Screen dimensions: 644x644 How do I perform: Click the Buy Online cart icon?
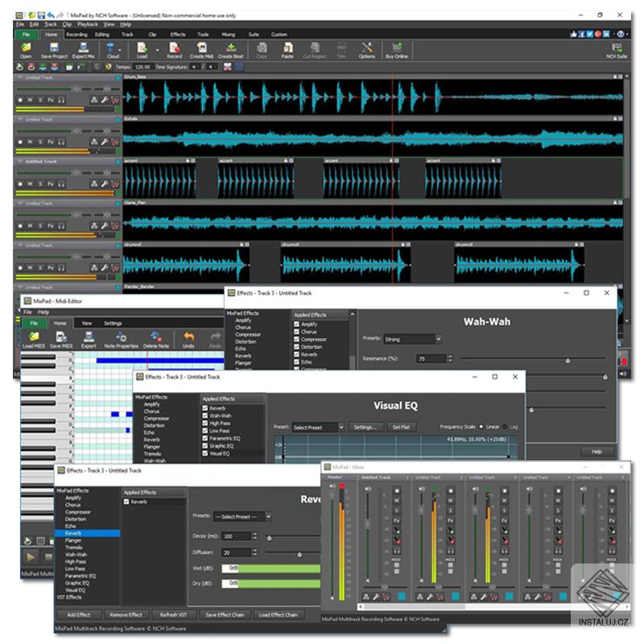point(396,48)
